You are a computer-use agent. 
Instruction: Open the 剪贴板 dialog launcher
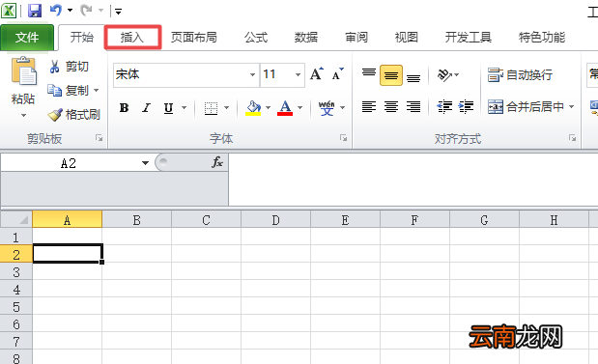[x=100, y=138]
